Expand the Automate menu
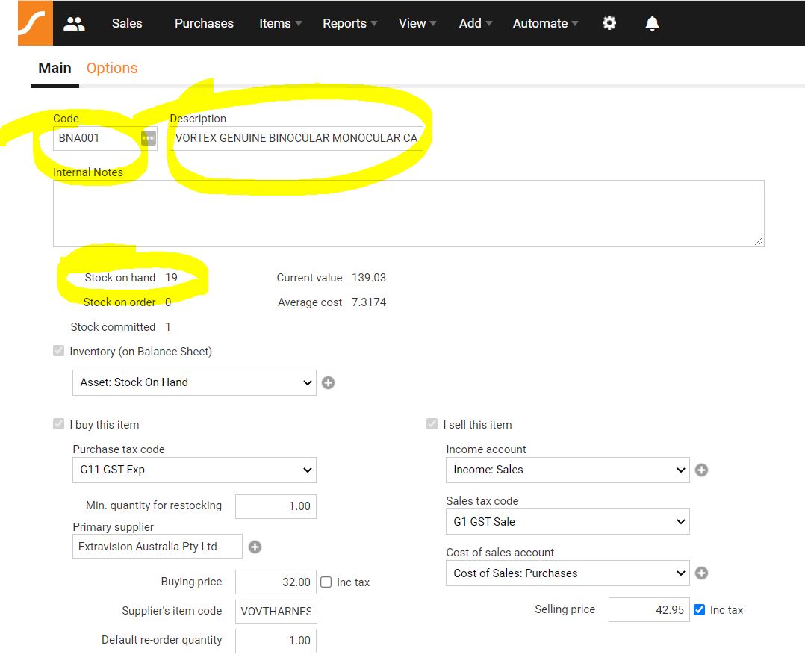Screen dimensions: 805x672 point(545,24)
